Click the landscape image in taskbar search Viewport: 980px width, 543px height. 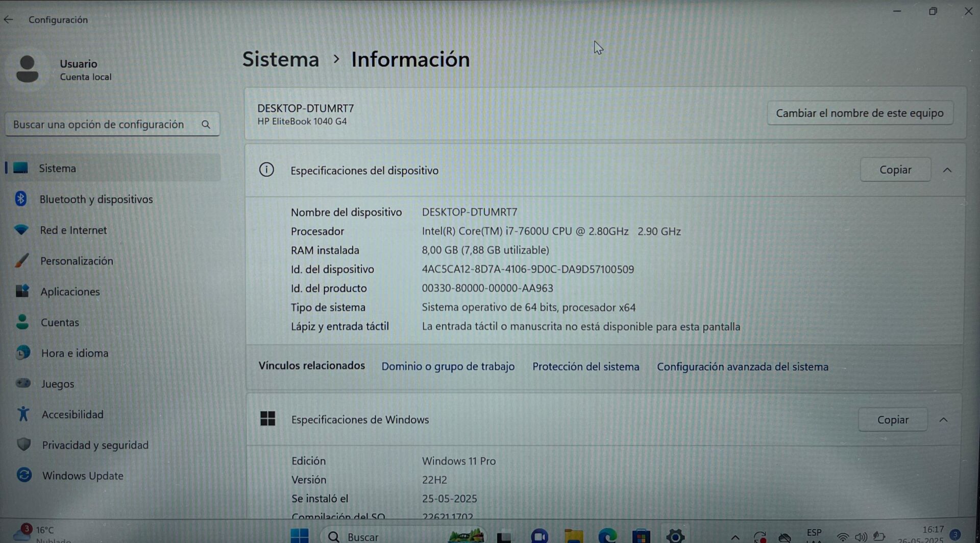point(465,536)
